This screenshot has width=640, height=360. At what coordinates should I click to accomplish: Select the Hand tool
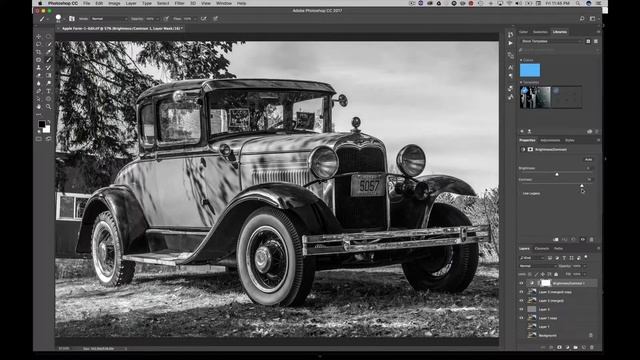pos(39,107)
